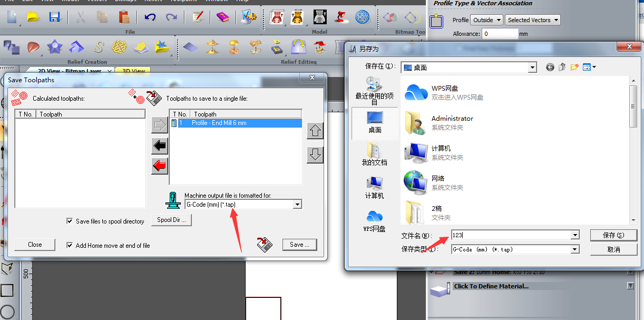The image size is (644, 320).
Task: Click the Undo arrow in File toolbar
Action: [x=150, y=17]
